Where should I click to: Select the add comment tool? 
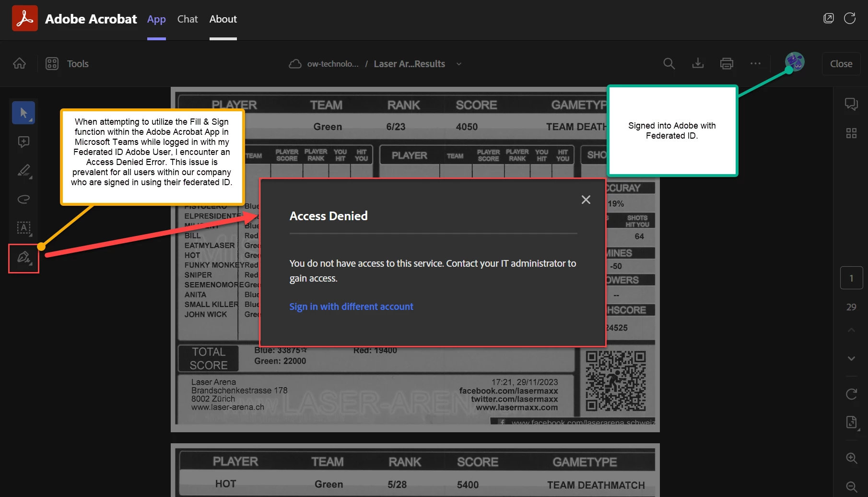pyautogui.click(x=23, y=142)
